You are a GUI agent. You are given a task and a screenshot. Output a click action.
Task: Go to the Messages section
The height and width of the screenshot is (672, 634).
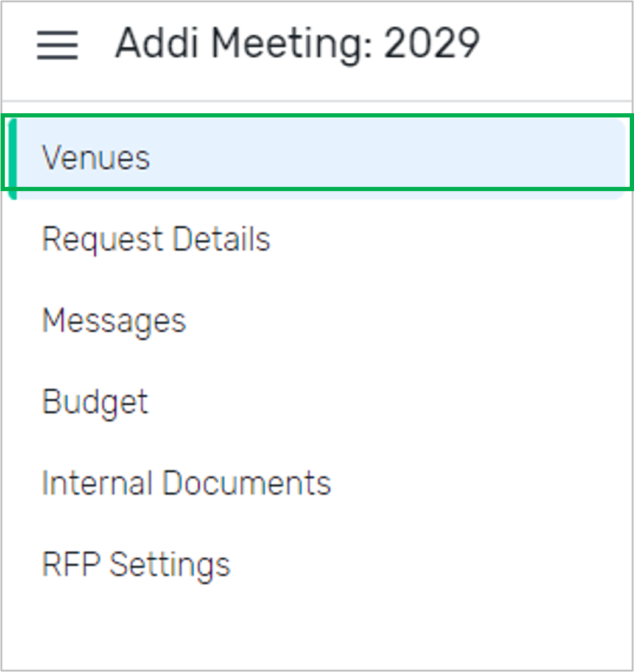coord(114,320)
